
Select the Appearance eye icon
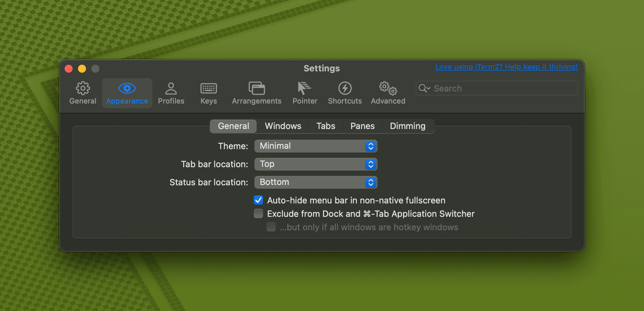127,88
